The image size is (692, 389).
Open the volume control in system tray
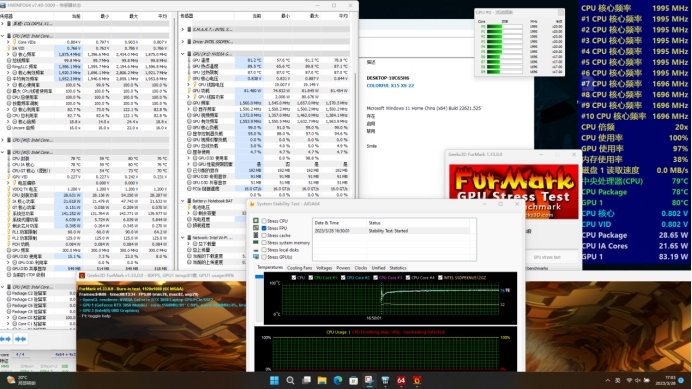pyautogui.click(x=638, y=381)
